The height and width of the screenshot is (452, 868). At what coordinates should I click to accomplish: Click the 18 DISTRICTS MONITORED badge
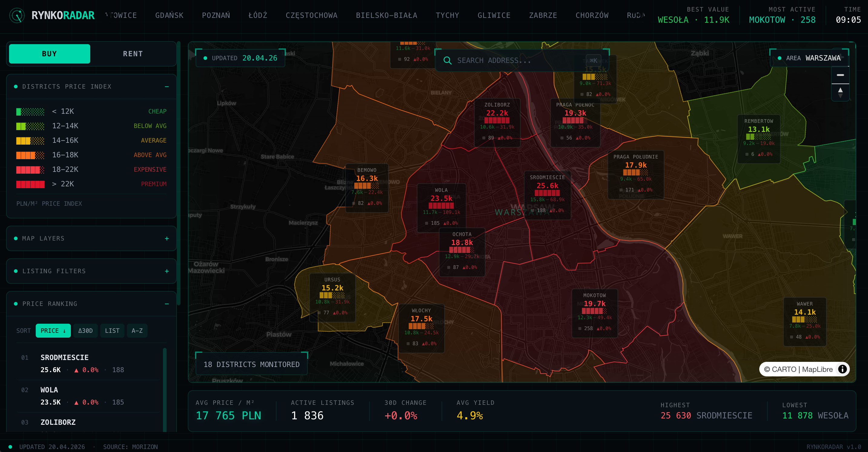[x=251, y=365]
